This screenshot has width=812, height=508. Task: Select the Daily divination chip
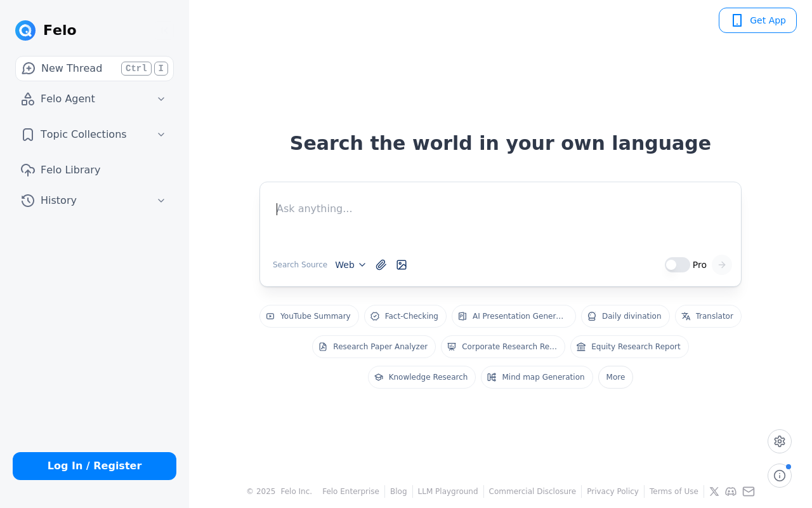[625, 316]
